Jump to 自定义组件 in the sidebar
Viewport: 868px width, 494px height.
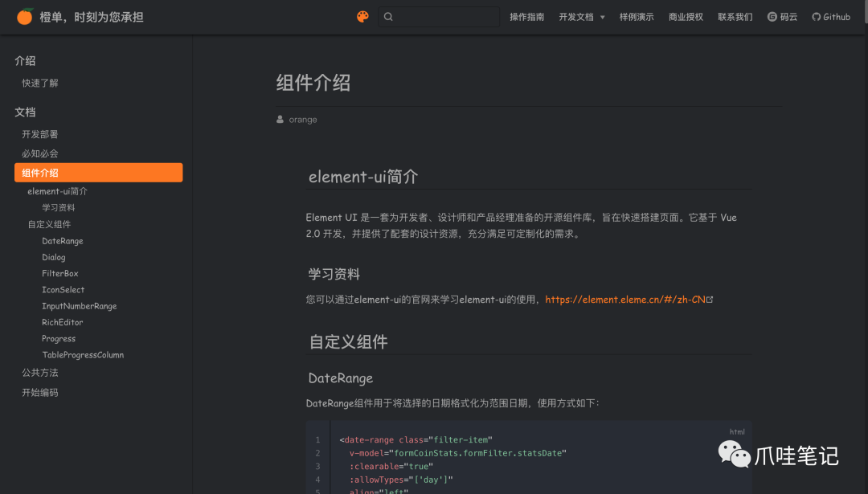click(x=49, y=224)
